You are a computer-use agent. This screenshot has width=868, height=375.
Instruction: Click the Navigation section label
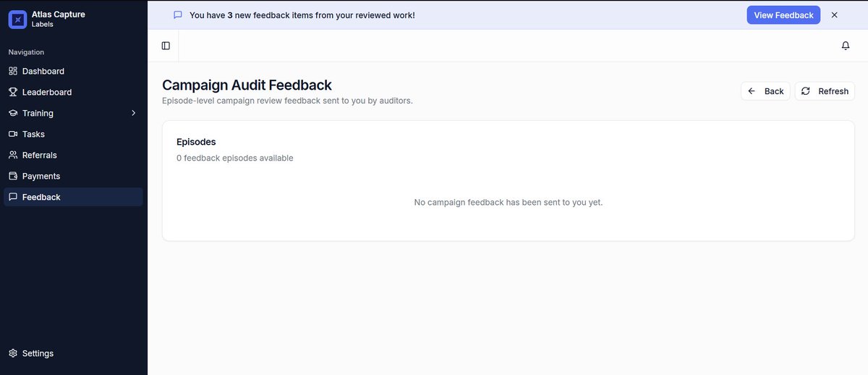(26, 52)
